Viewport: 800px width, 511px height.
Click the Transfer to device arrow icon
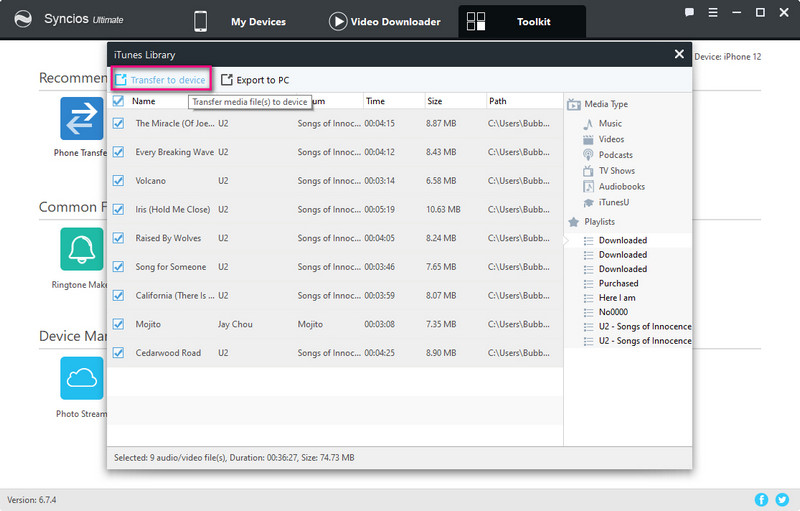[x=121, y=80]
